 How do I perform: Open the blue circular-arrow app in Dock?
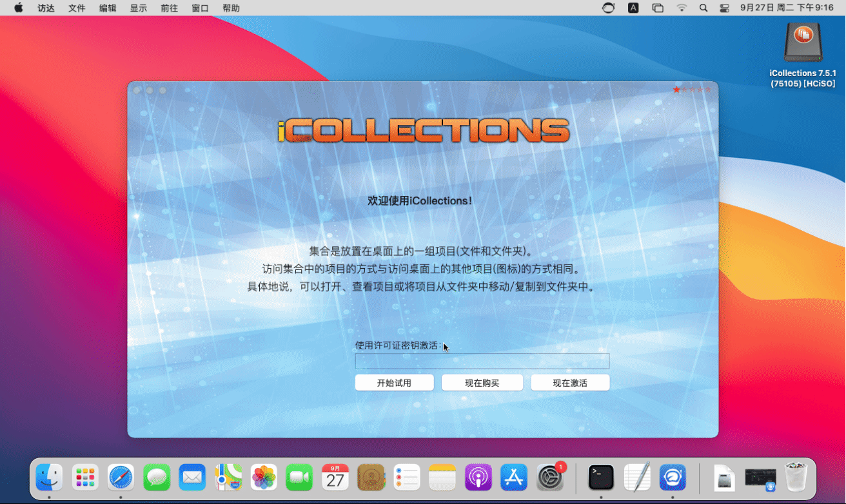673,478
